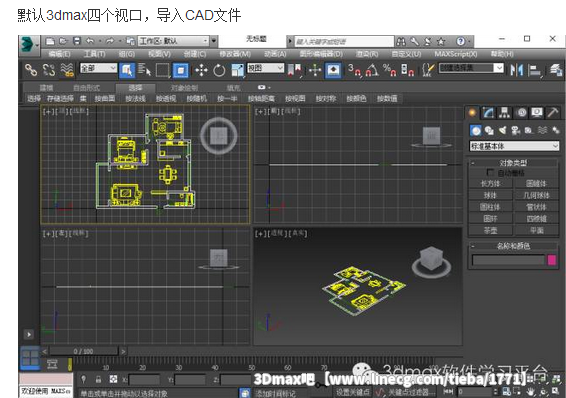Switch to the '自由形式' ribbon tab
This screenshot has width=566, height=398.
pos(86,88)
